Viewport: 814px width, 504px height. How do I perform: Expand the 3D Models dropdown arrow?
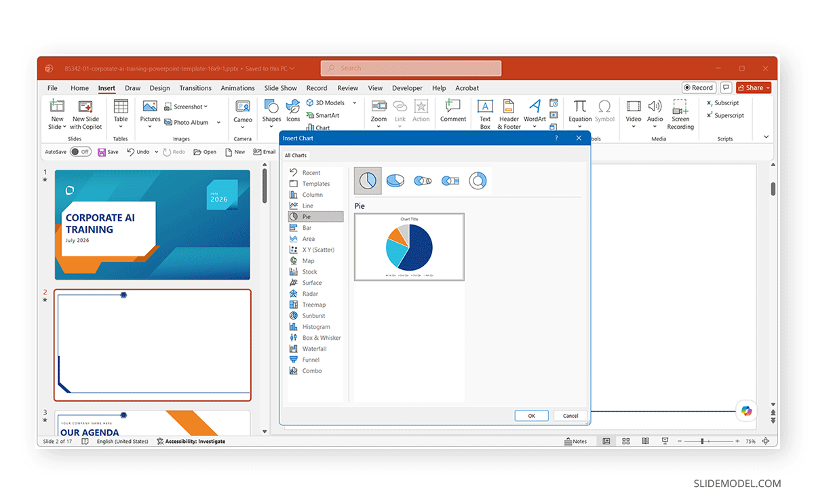354,103
